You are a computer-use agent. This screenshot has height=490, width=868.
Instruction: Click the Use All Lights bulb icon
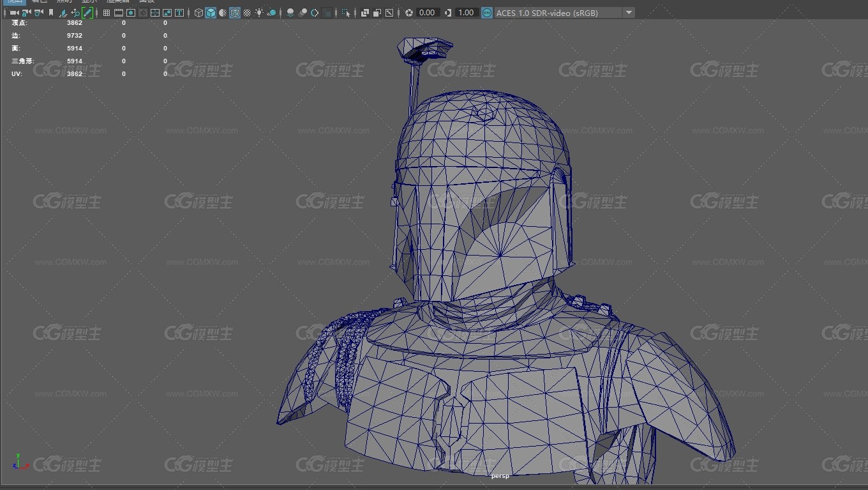click(x=259, y=13)
